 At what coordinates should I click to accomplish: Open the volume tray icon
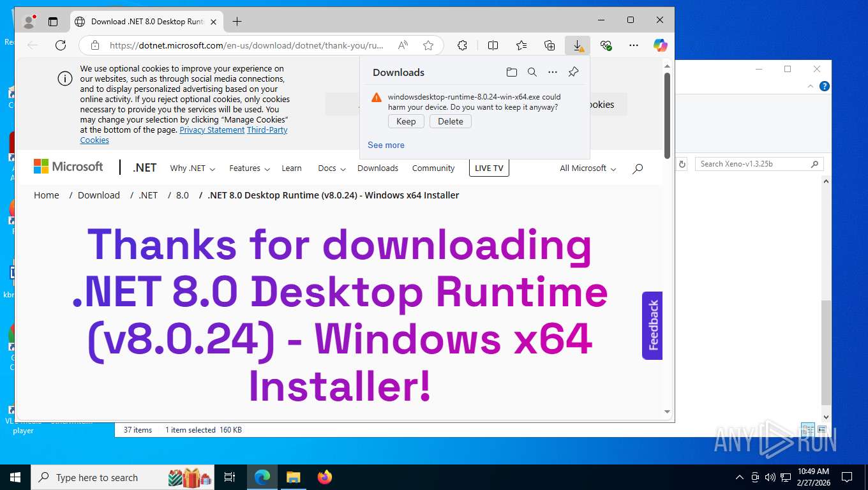[770, 477]
